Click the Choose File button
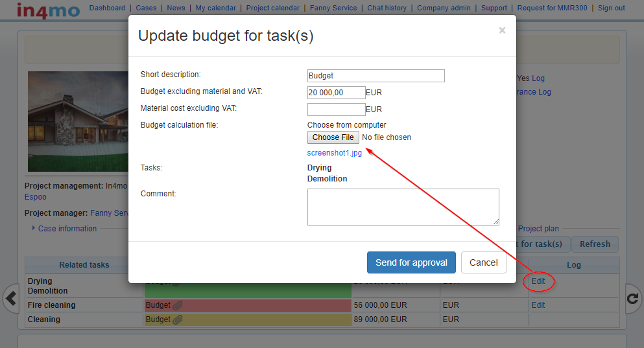 tap(333, 137)
